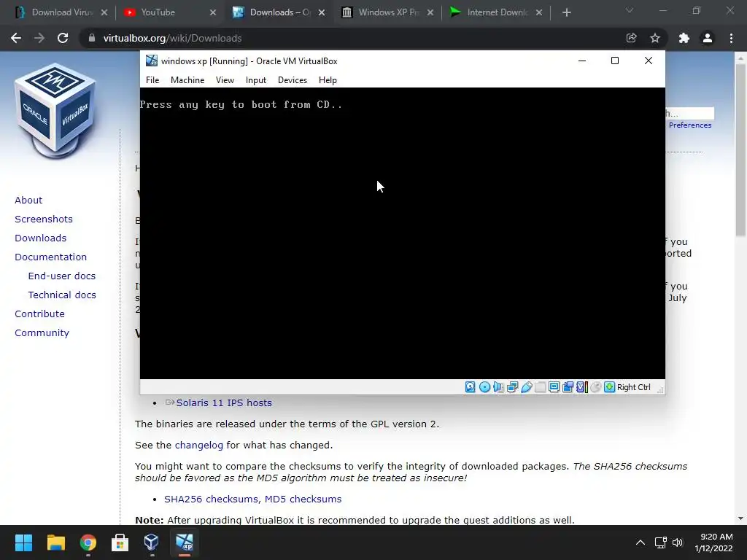Open the Help menu in VirtualBox

328,80
